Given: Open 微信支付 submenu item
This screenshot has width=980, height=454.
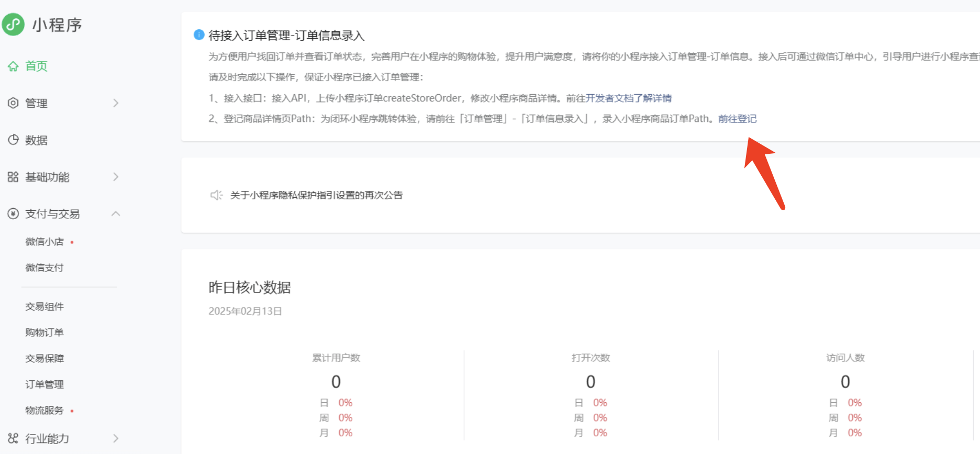Looking at the screenshot, I should pos(44,268).
